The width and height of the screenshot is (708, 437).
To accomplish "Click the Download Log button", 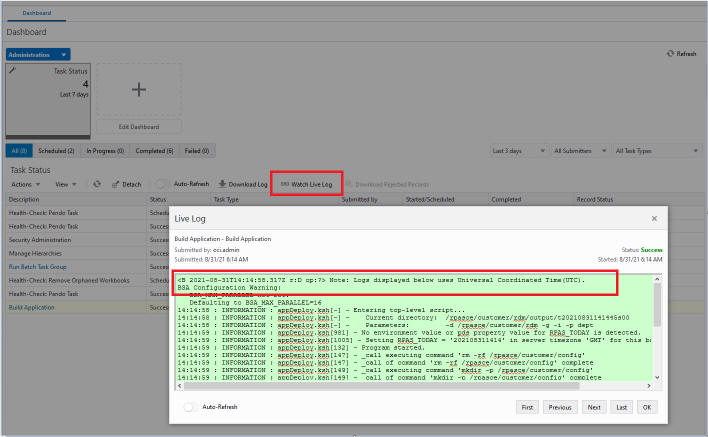I will pyautogui.click(x=243, y=184).
